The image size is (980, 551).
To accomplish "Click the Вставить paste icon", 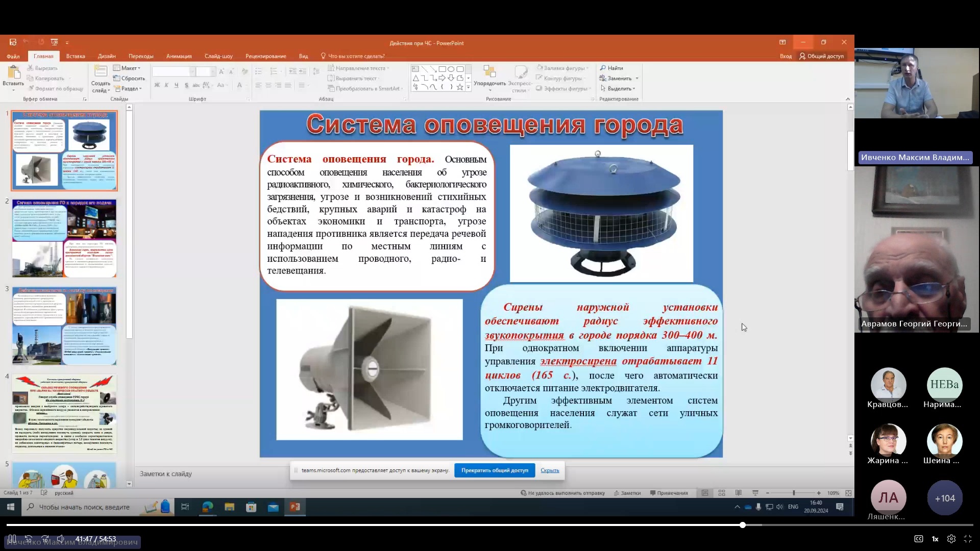I will pos(13,72).
